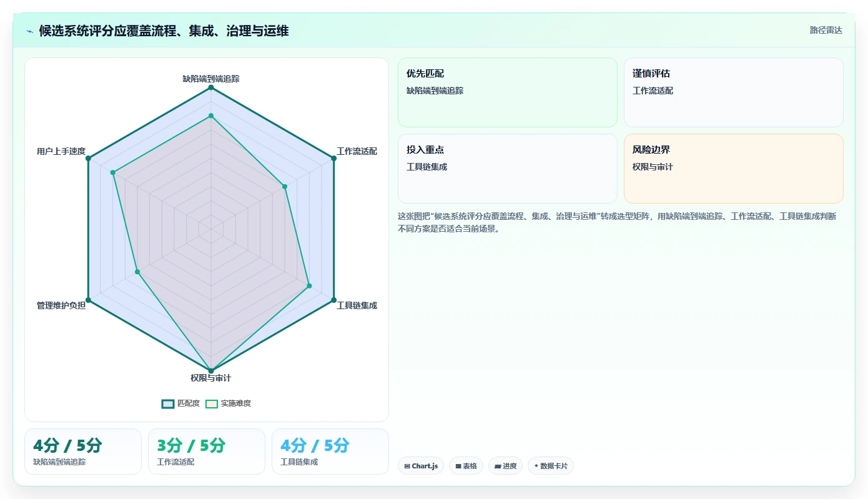Click the 权限与审计 text in 风险边界 card
The height and width of the screenshot is (499, 868).
point(653,167)
